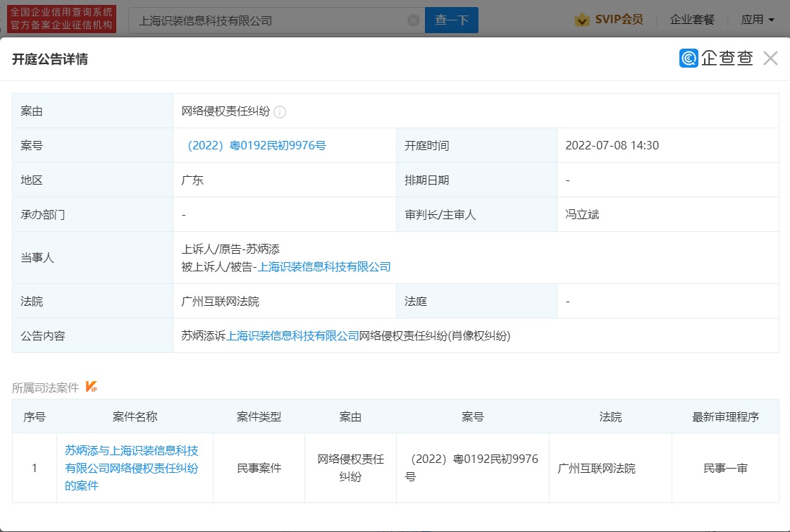Click the 企查查 logo in dialog header

tap(716, 58)
